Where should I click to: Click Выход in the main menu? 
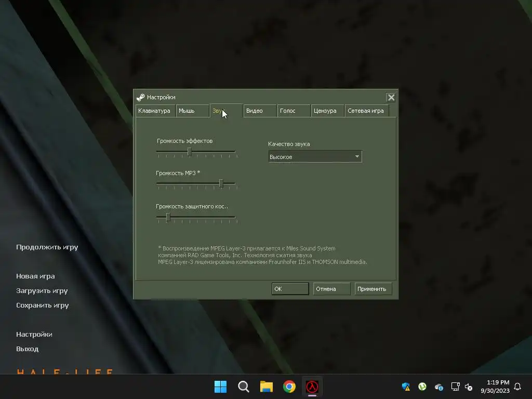click(27, 349)
